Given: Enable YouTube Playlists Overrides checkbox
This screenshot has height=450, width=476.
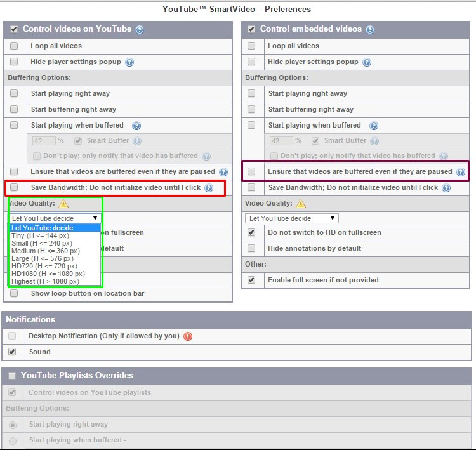Looking at the screenshot, I should pos(12,376).
